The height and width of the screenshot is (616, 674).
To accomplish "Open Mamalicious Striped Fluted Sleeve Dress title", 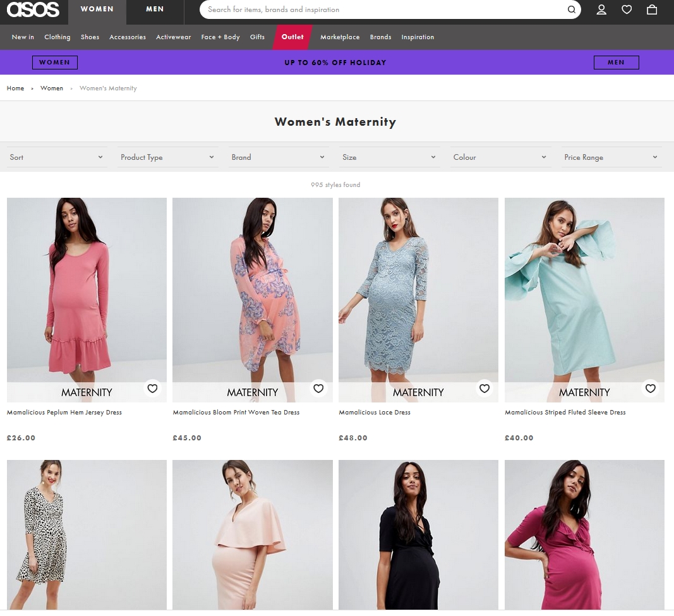I will click(565, 412).
